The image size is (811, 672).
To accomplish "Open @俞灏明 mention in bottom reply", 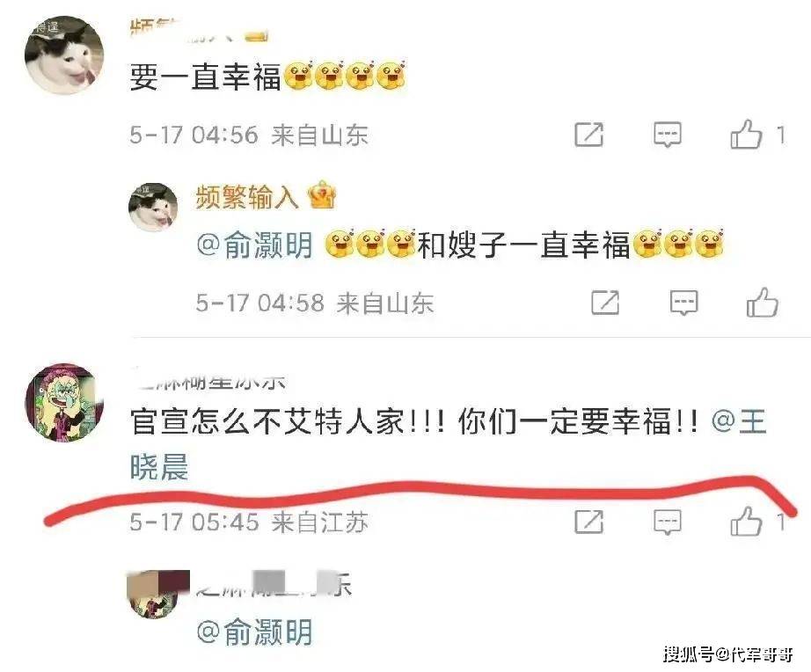I will point(255,632).
